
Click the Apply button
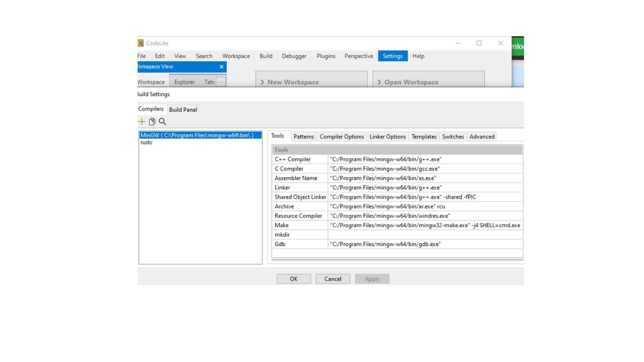(x=372, y=279)
